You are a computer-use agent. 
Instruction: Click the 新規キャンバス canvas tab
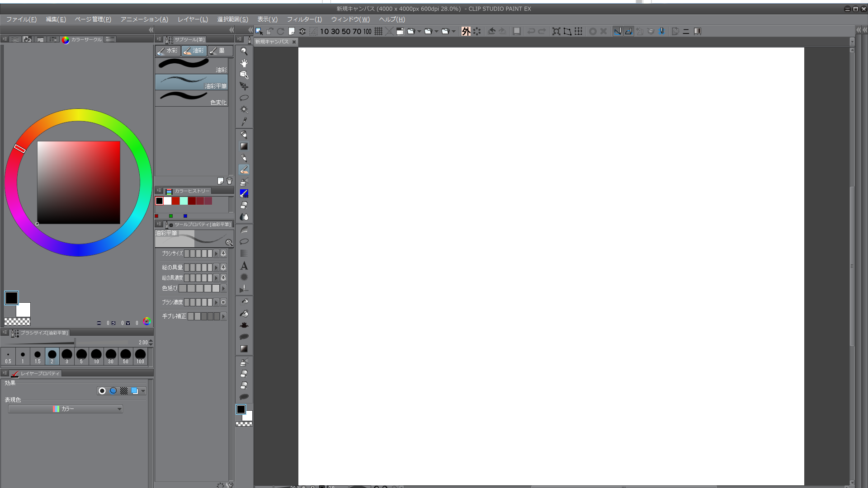tap(272, 42)
